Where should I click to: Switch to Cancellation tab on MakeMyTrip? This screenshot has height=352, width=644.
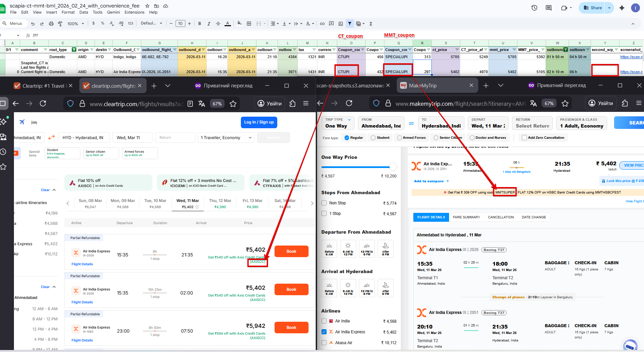[x=501, y=217]
